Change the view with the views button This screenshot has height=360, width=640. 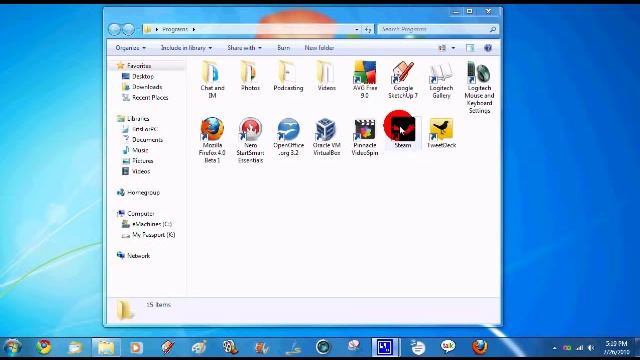click(x=442, y=48)
